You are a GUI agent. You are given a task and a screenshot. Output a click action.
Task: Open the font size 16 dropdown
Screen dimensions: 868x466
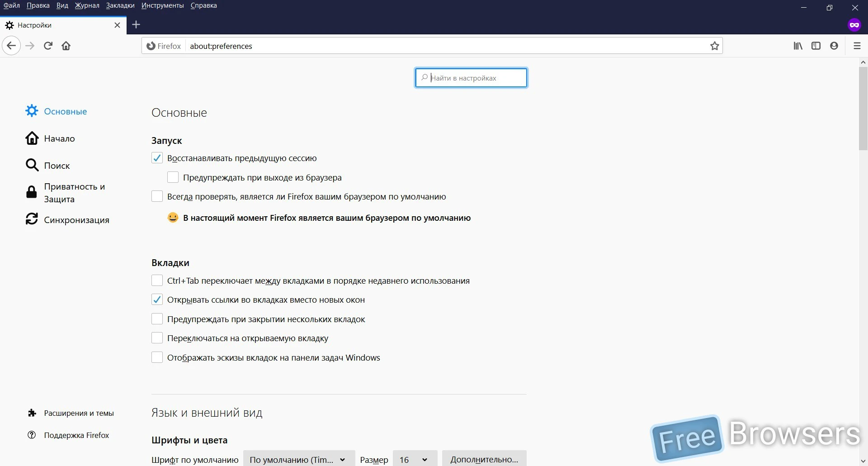pos(415,459)
